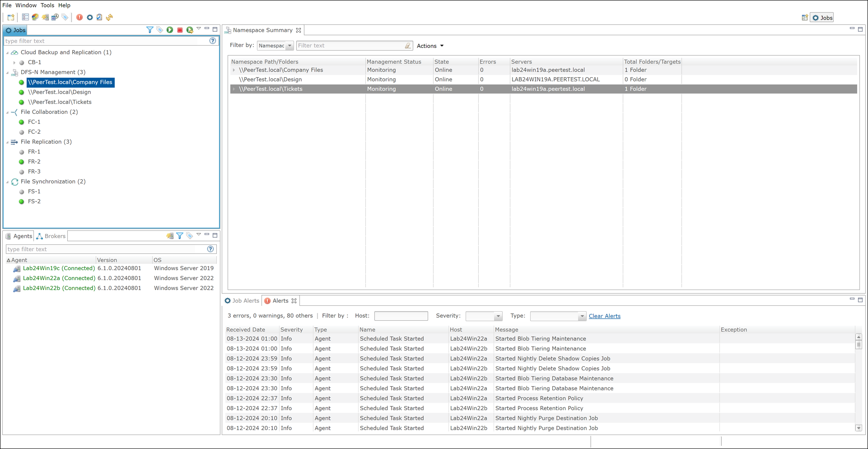Open the calendar clock scheduler icon

coord(55,17)
